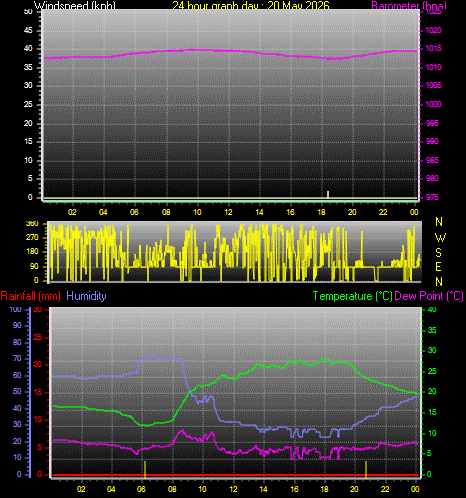Click the red "Rainfall (mm)" legend label

point(31,296)
